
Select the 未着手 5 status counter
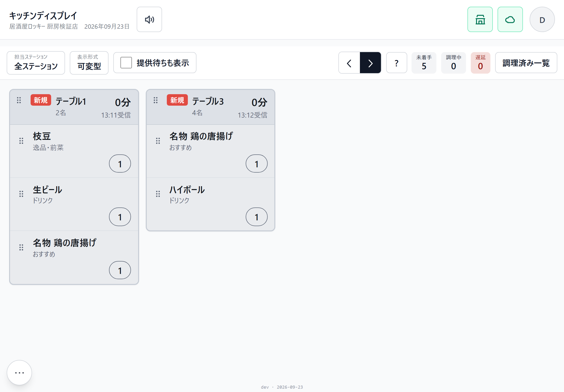click(424, 63)
